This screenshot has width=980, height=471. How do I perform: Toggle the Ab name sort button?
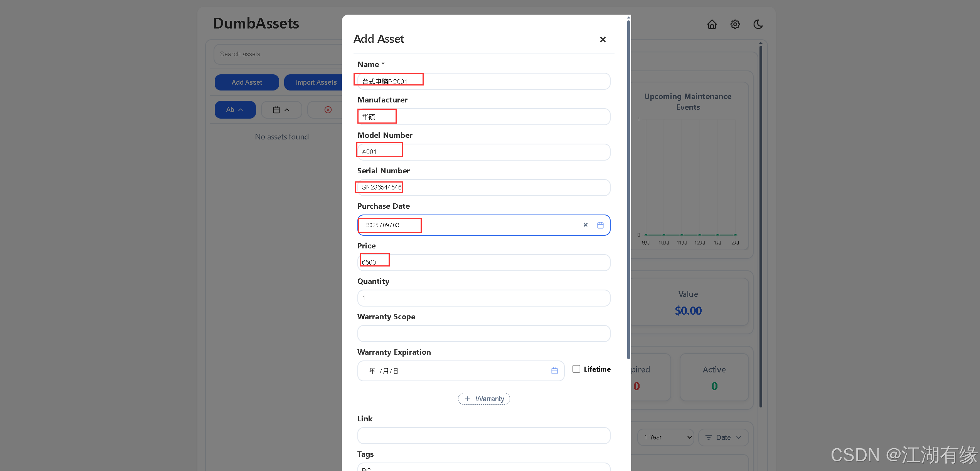click(x=235, y=110)
